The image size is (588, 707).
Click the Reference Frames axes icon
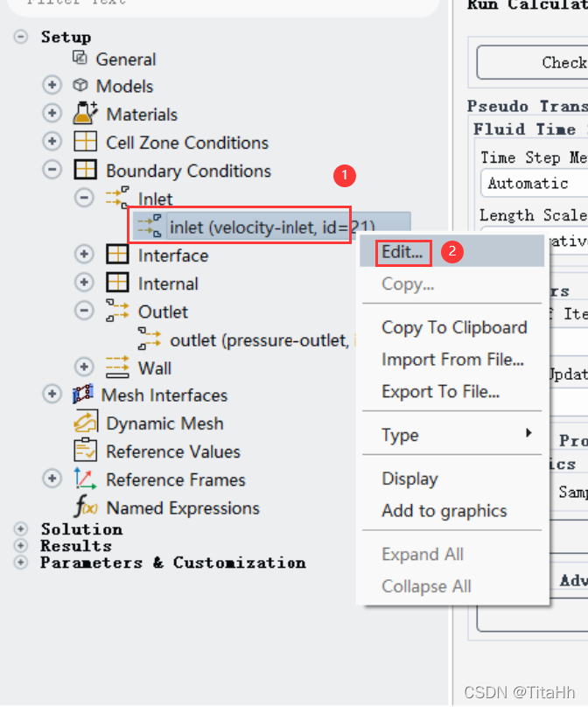click(x=85, y=479)
